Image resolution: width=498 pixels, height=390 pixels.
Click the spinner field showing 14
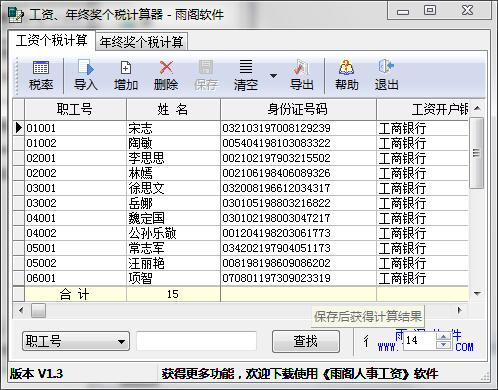(x=420, y=340)
